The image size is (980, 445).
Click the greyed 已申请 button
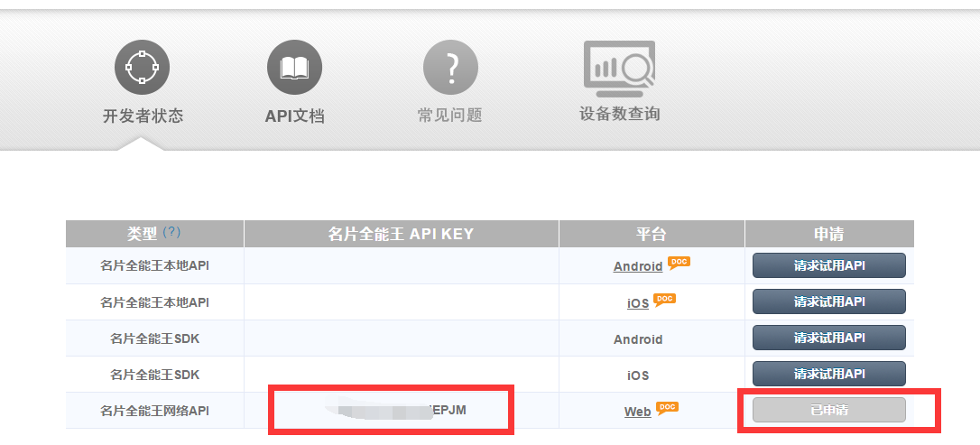(x=828, y=410)
